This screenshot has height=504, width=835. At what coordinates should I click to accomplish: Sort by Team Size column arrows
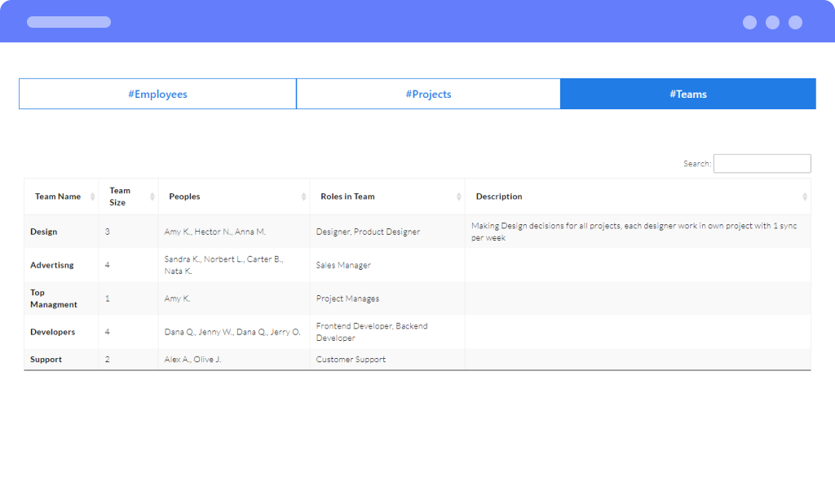click(x=152, y=197)
